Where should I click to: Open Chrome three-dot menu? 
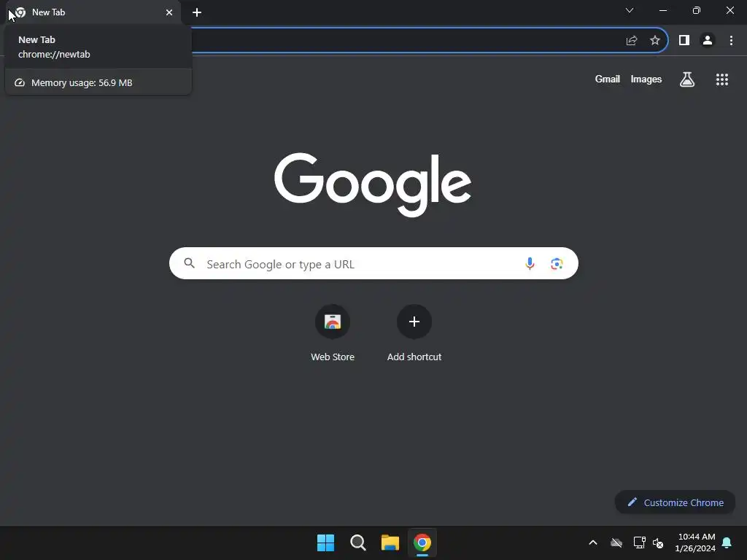(731, 41)
